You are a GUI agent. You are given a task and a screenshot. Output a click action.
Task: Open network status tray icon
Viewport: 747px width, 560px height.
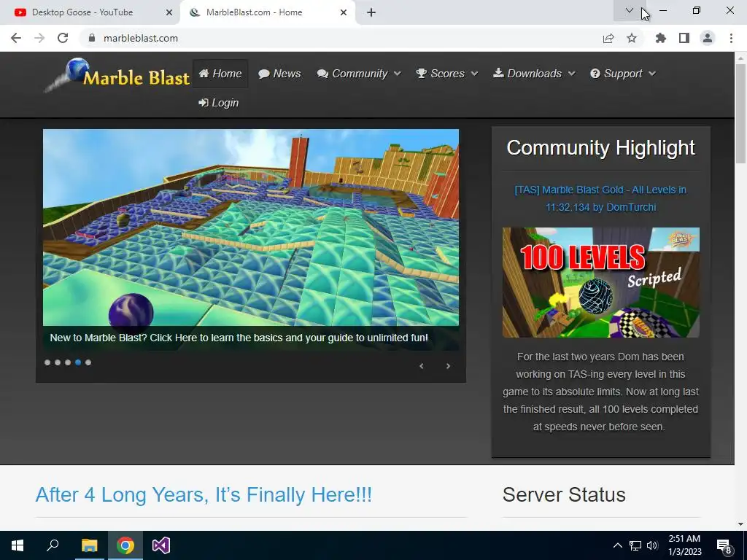(x=635, y=545)
